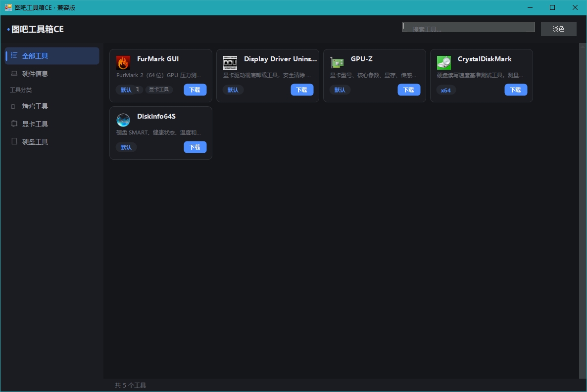Close the 图吧工具箱CE window

coord(575,7)
